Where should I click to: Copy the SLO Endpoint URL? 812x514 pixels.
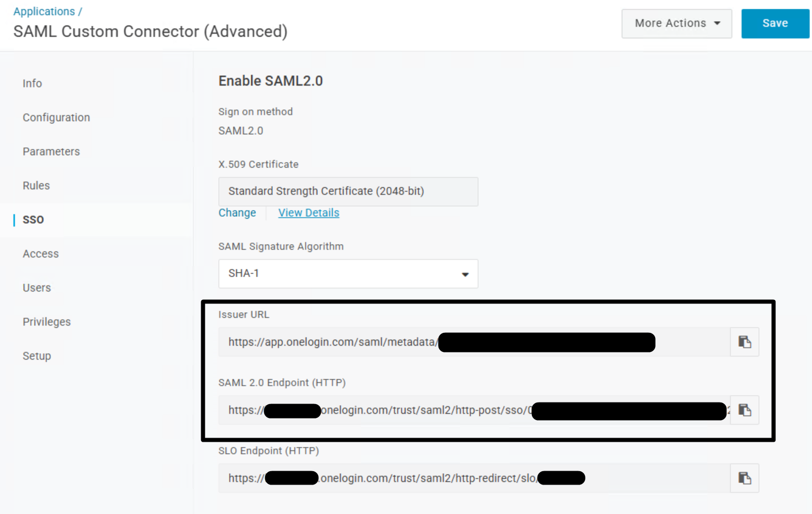[744, 478]
